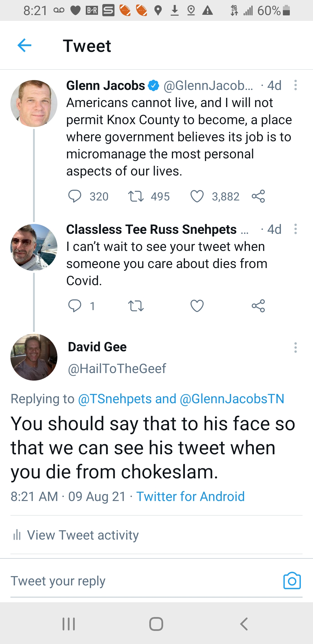This screenshot has width=313, height=644.
Task: Reply to Glenn Jacobs' tweet
Action: [74, 196]
